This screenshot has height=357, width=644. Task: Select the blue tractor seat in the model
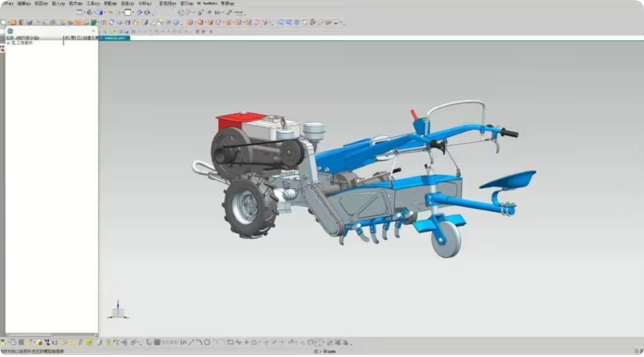[x=509, y=180]
